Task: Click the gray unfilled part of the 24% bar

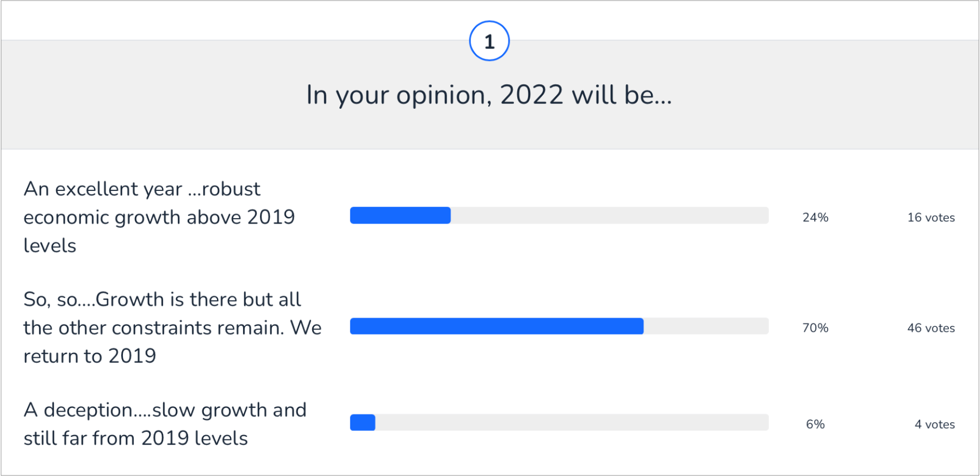Action: coord(609,215)
